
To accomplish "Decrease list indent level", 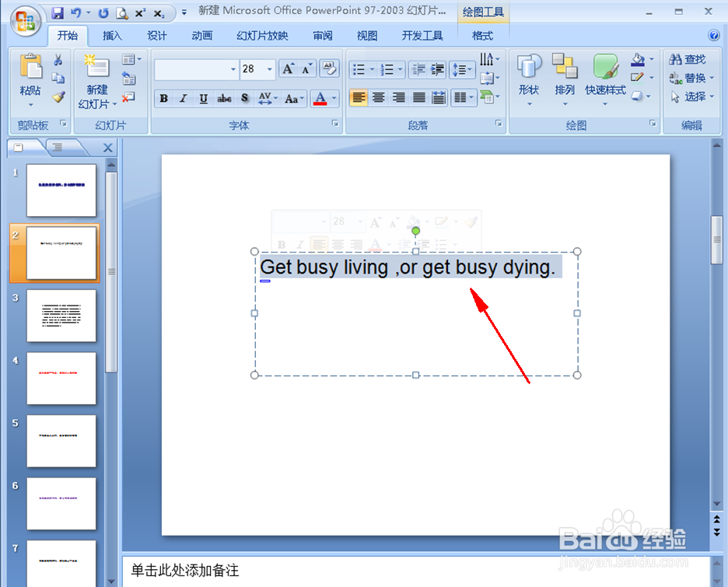I will pos(418,70).
